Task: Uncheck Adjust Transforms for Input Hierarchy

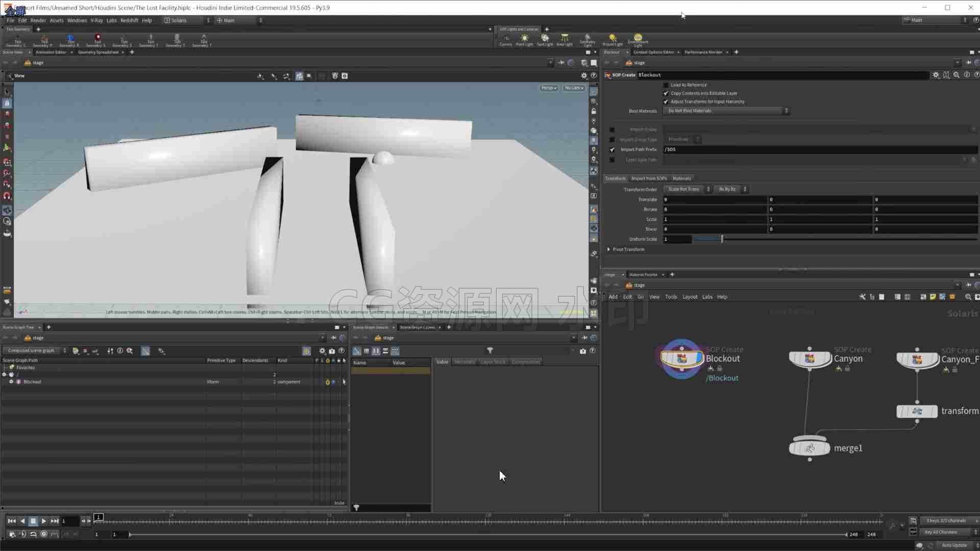Action: pos(666,102)
